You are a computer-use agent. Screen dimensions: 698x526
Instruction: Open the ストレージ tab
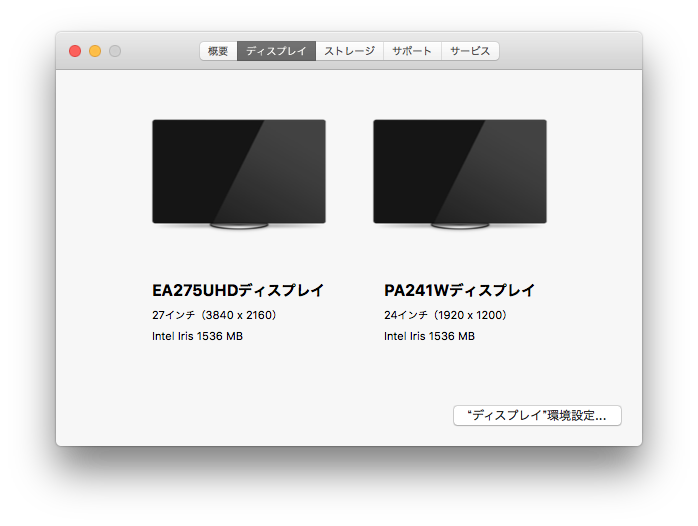(349, 51)
